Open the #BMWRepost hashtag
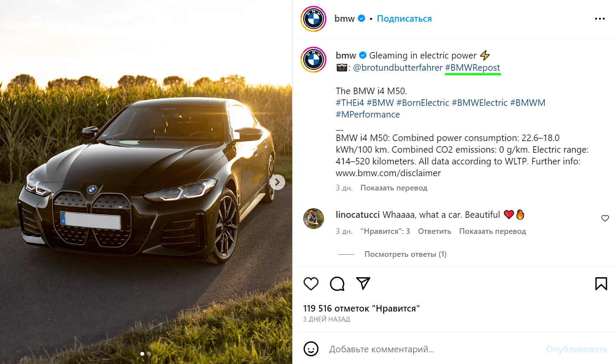616x364 pixels. coord(473,68)
